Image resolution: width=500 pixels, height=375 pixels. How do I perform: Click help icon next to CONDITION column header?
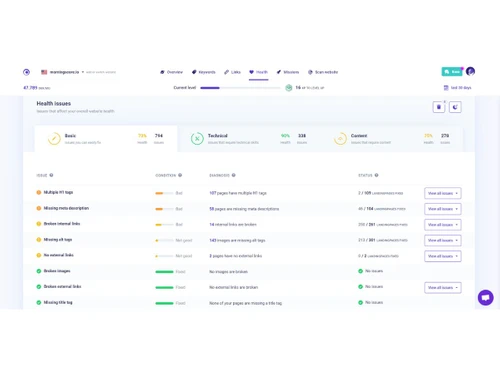[180, 175]
